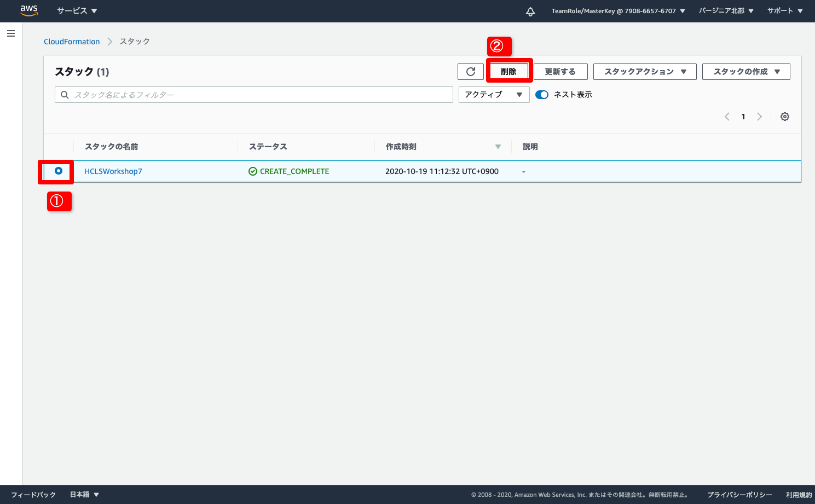Open the プライバシーポリシー link
The width and height of the screenshot is (815, 504).
(739, 495)
